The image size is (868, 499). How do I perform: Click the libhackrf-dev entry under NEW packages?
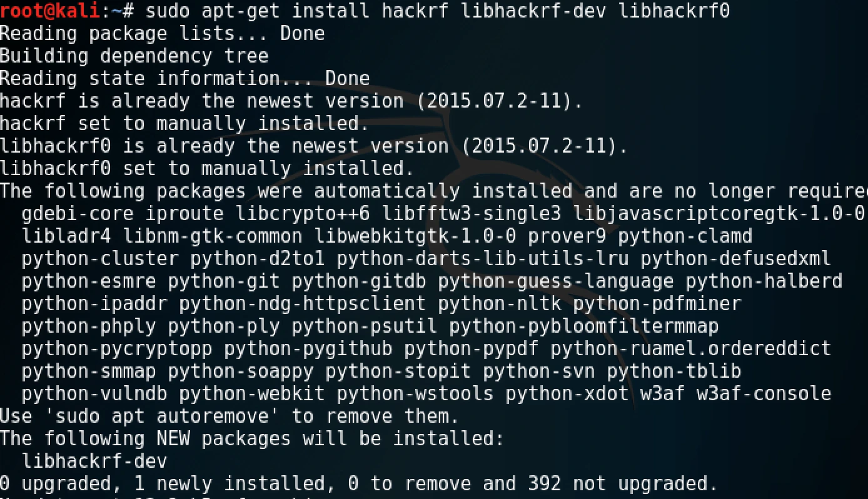click(94, 461)
